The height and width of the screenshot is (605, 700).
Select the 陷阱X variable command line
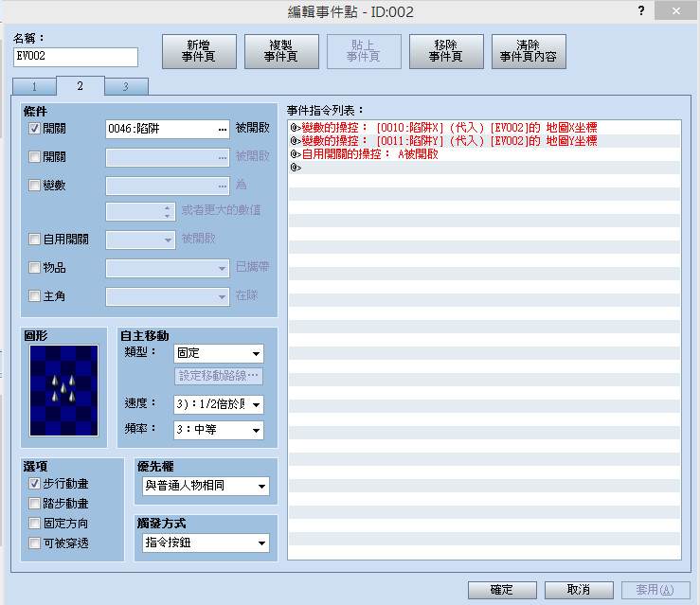point(484,128)
